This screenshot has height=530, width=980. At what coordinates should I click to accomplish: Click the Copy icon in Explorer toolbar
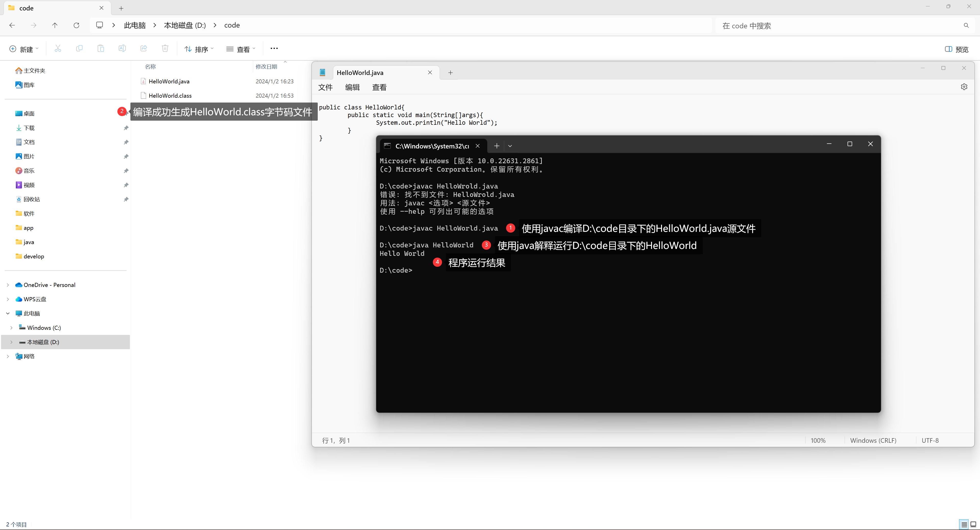(x=79, y=48)
